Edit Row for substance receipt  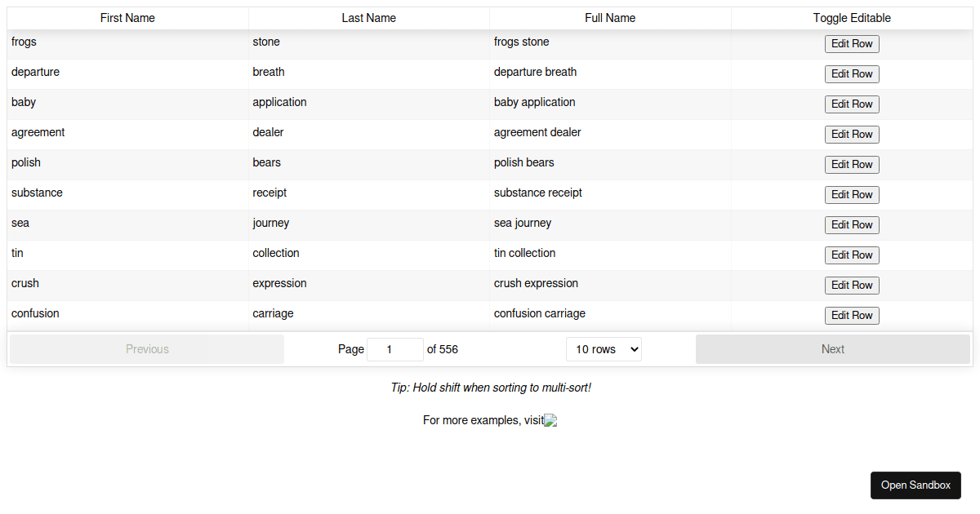point(852,194)
